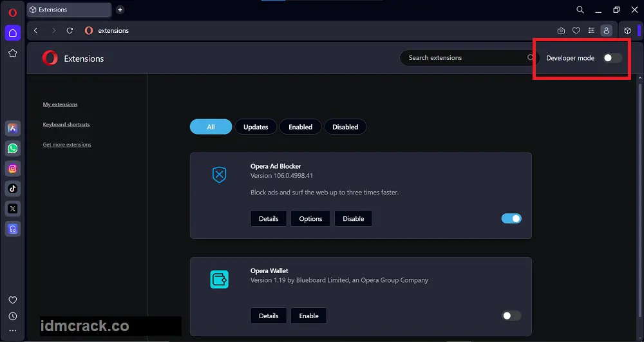Open Pinboards heart icon at sidebar bottom

coord(13,300)
